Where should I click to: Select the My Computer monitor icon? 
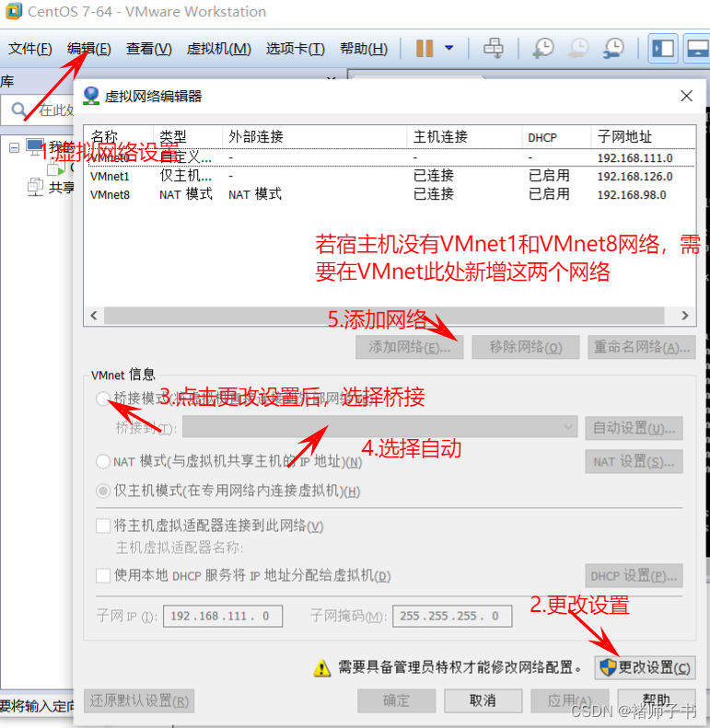pos(35,147)
